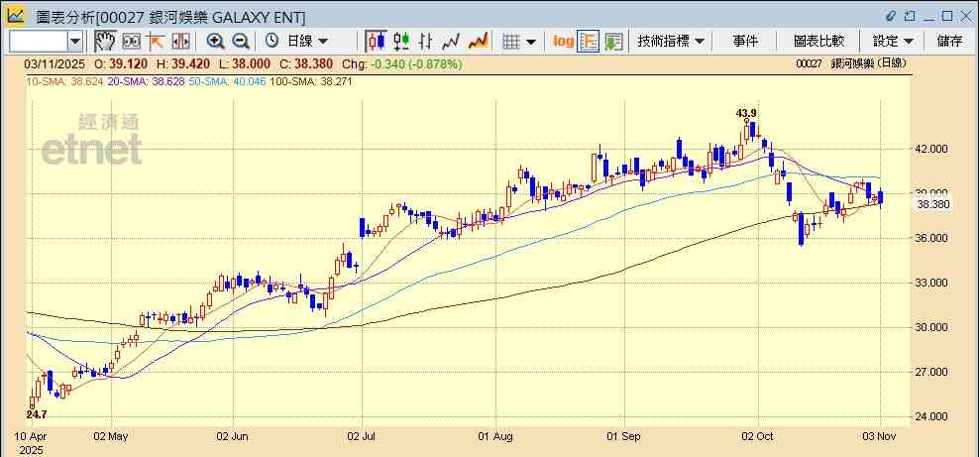Click the 儲存 button
This screenshot has height=457, width=980.
tap(949, 41)
